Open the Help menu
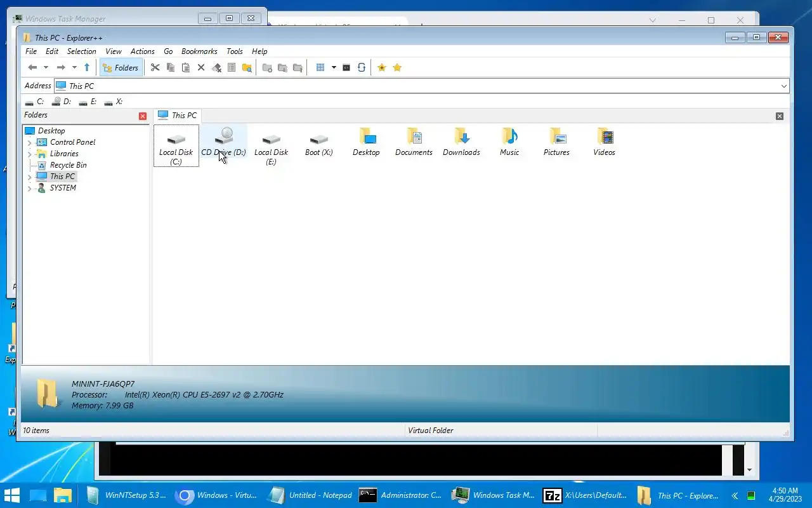Screen dimensions: 812x508 (x=259, y=51)
